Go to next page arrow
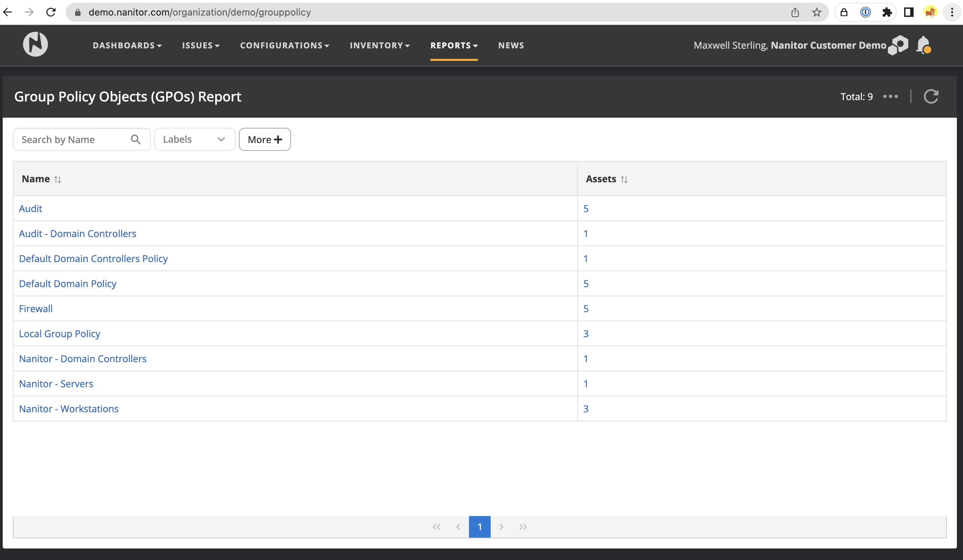Screen dimensions: 963x560 [501, 527]
